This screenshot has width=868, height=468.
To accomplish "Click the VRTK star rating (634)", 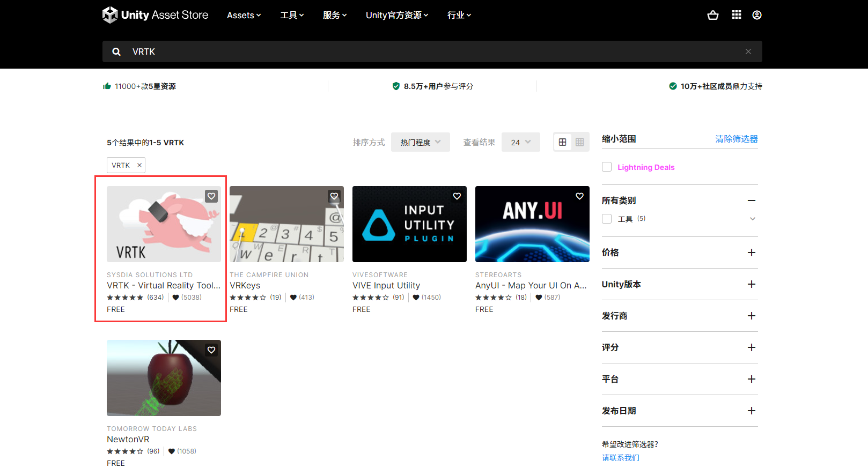I will click(x=135, y=297).
